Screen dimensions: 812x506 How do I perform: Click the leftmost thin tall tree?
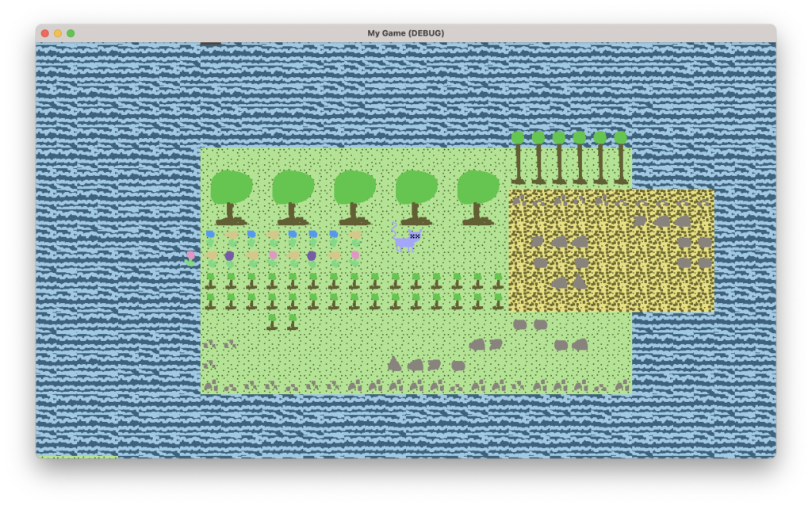pos(518,158)
